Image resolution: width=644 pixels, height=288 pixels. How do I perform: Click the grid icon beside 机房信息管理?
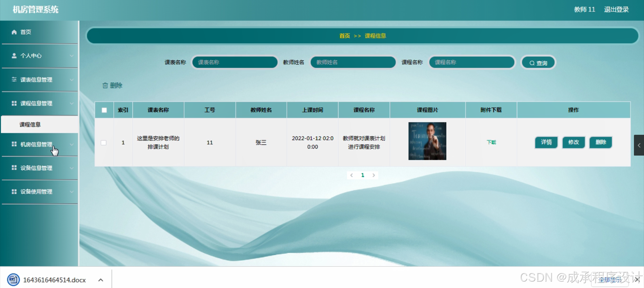point(14,144)
